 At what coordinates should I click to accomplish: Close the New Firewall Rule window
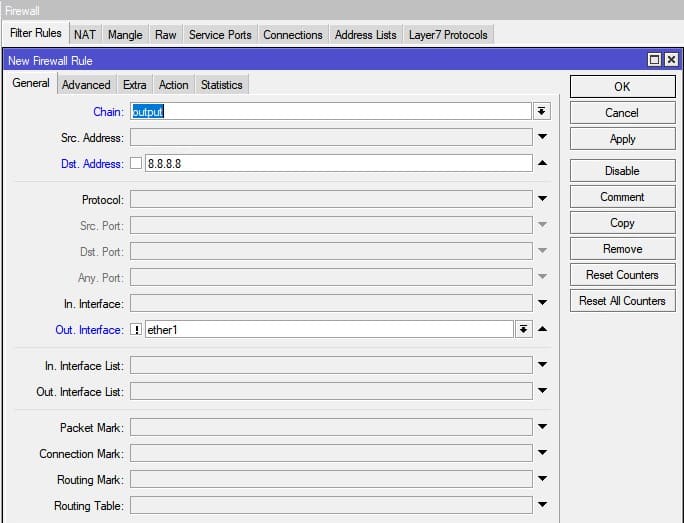pos(671,60)
